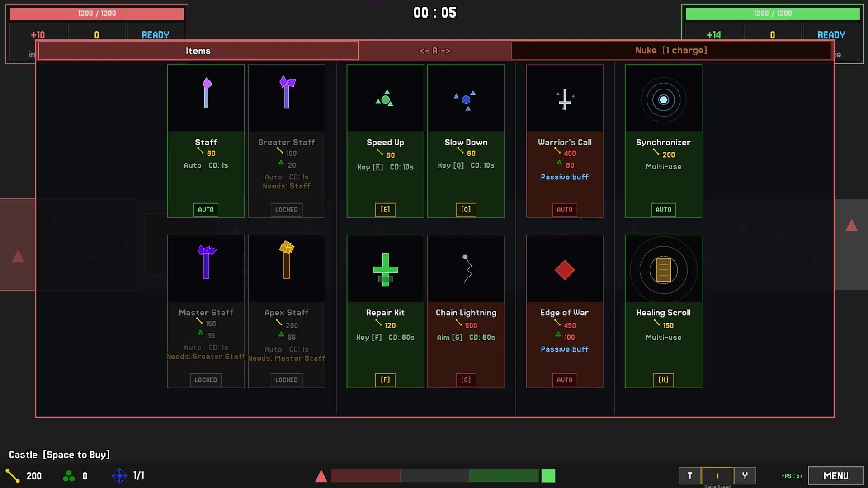Click the Healing Scroll [H] key button
The width and height of the screenshot is (868, 488).
[x=663, y=380]
